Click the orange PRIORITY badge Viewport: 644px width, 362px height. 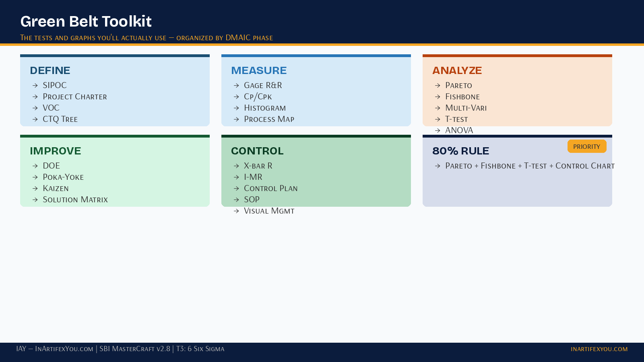pos(587,146)
